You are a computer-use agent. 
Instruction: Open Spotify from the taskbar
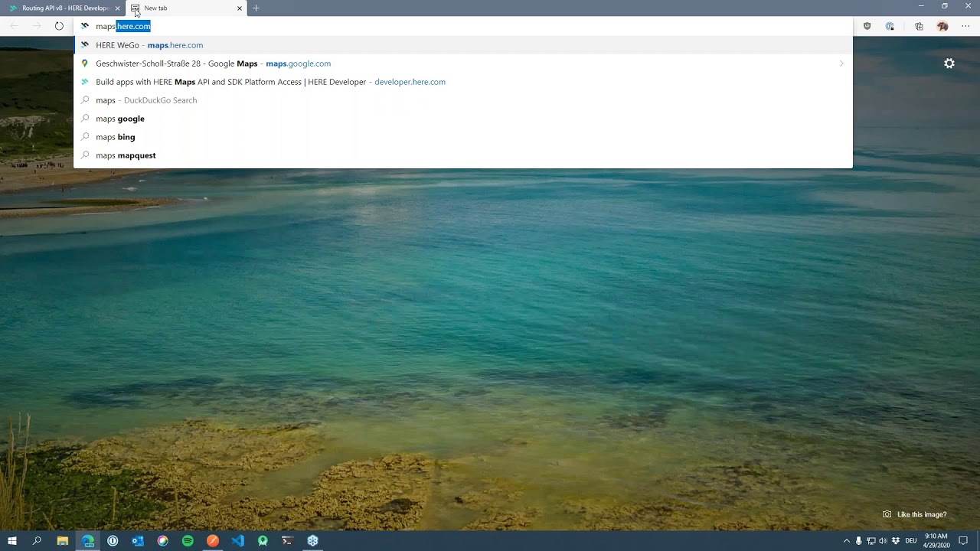[x=188, y=541]
